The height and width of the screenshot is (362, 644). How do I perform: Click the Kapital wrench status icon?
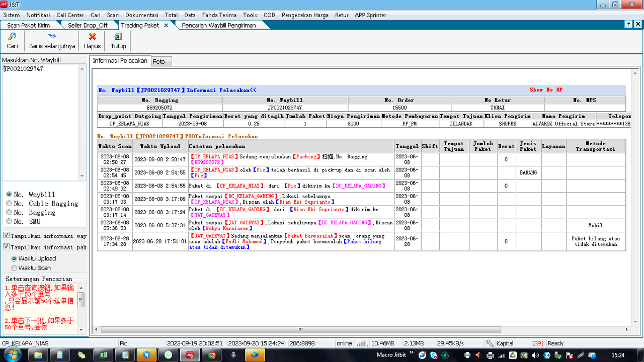pyautogui.click(x=490, y=343)
